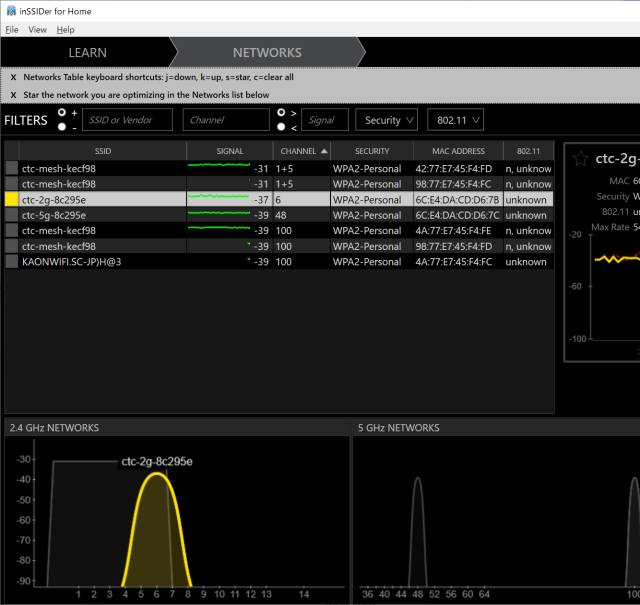Select the KAONWIFI.SC-JP)H@3 network name
Screen dimensions: 640x605
click(x=71, y=262)
